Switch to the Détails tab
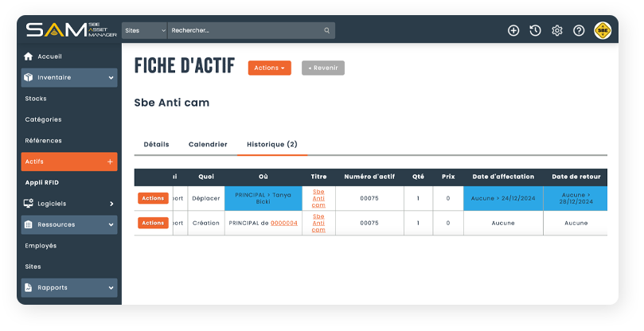The width and height of the screenshot is (644, 331). tap(156, 145)
